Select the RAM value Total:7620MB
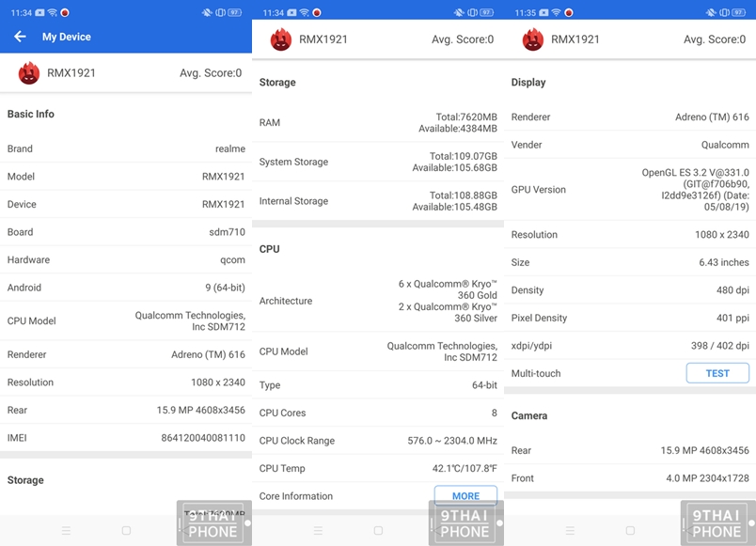Image resolution: width=756 pixels, height=546 pixels. [466, 117]
